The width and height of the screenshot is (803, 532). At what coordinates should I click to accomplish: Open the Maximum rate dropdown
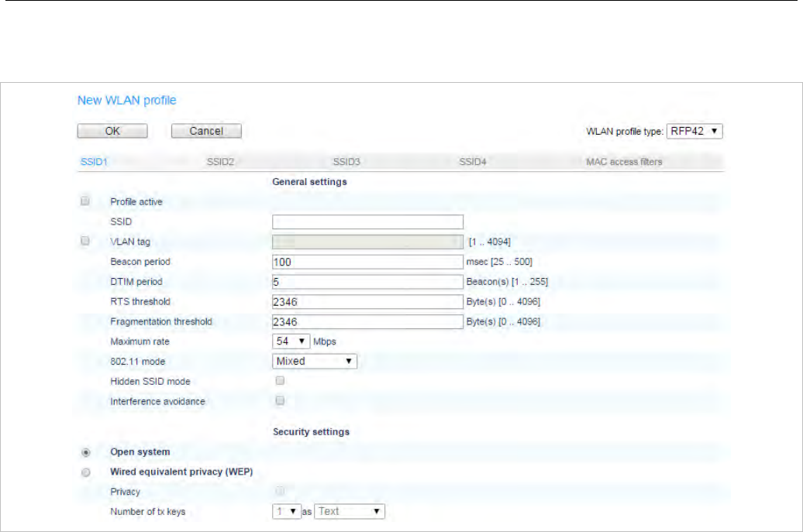coord(291,342)
